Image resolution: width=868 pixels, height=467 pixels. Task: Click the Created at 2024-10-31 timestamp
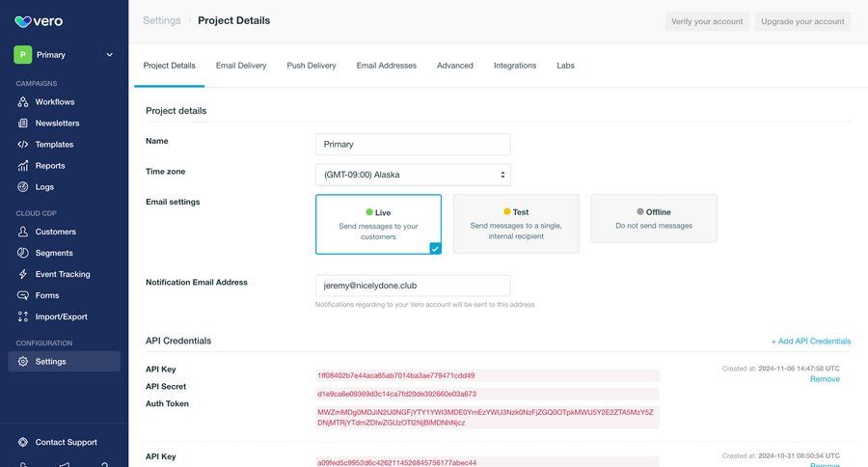780,456
